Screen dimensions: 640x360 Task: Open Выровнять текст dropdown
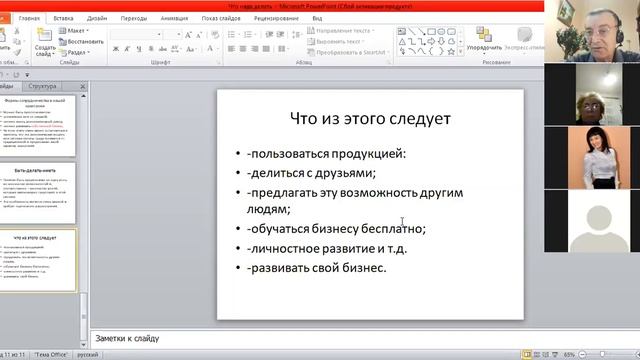point(336,41)
